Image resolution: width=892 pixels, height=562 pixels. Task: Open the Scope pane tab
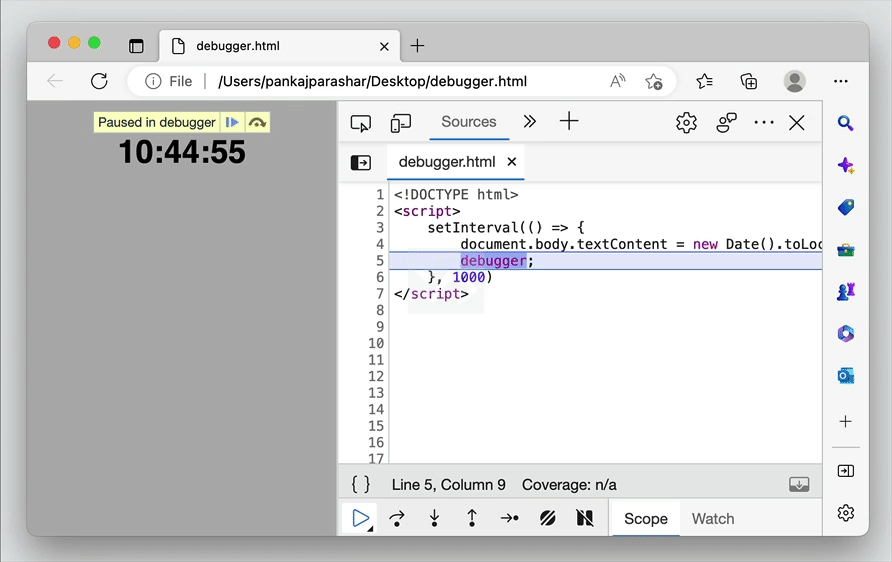[646, 519]
